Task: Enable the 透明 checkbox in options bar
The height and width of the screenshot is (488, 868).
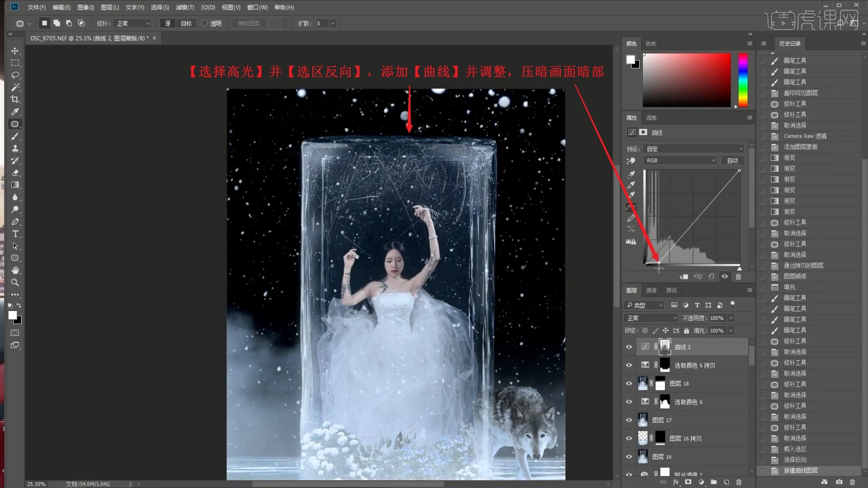Action: (x=204, y=23)
